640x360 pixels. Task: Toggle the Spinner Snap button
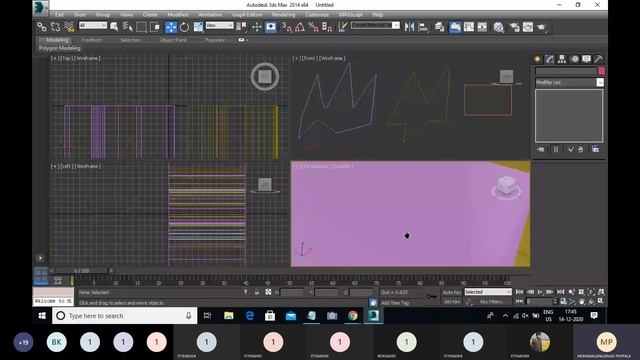[x=327, y=27]
